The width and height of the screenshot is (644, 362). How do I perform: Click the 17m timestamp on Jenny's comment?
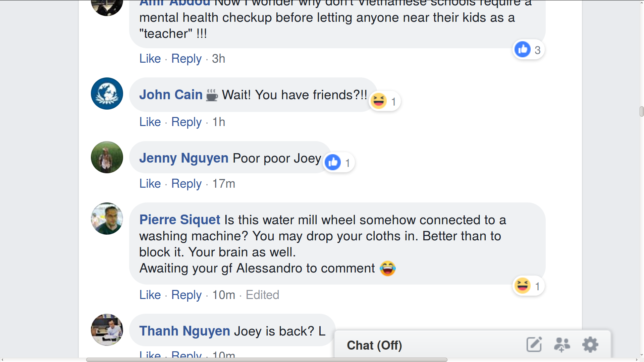[224, 184]
